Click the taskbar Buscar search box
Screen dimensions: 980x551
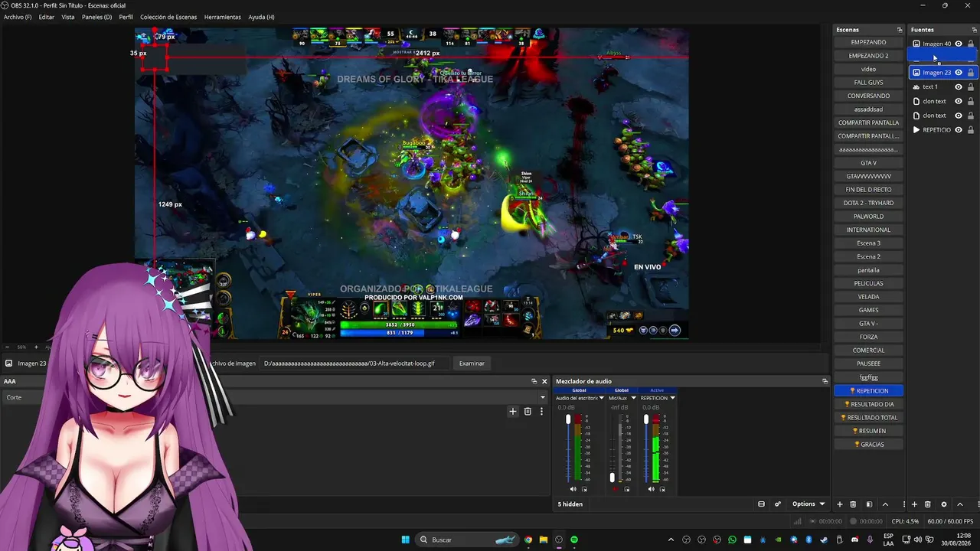468,540
